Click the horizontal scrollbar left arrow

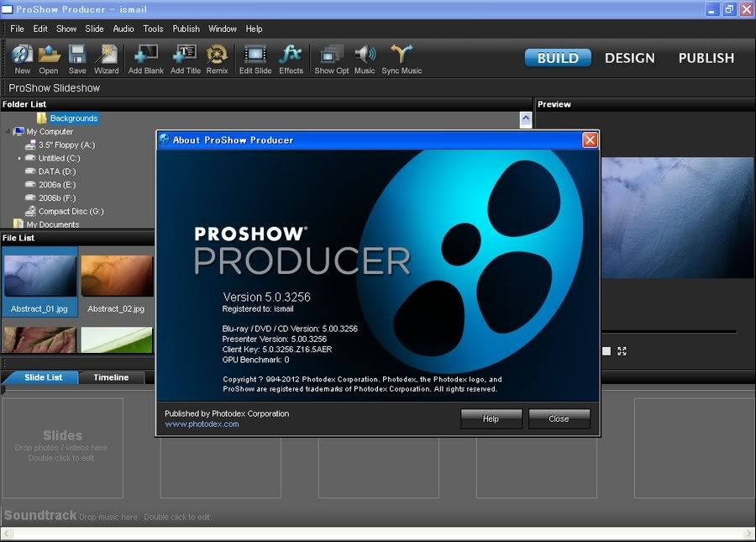(6, 534)
